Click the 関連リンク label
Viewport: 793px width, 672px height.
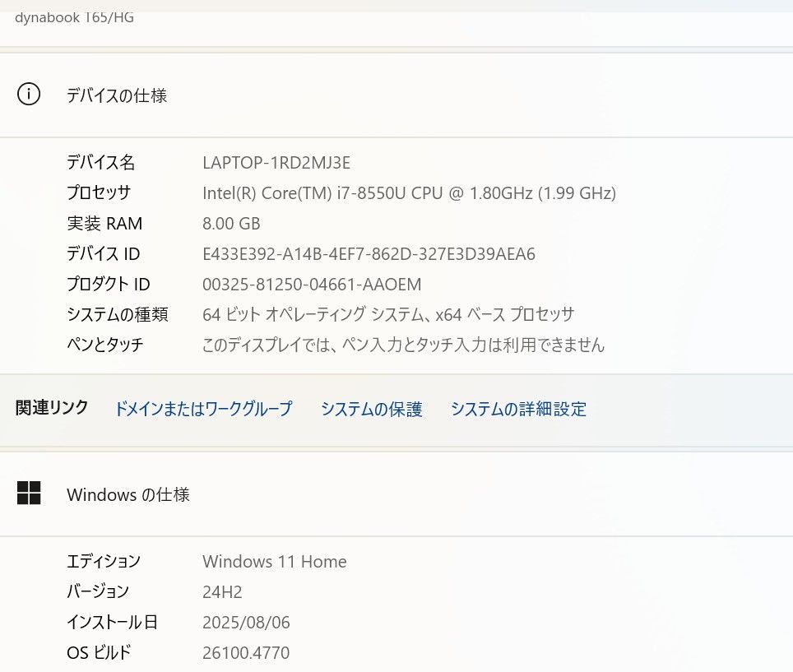tap(50, 407)
